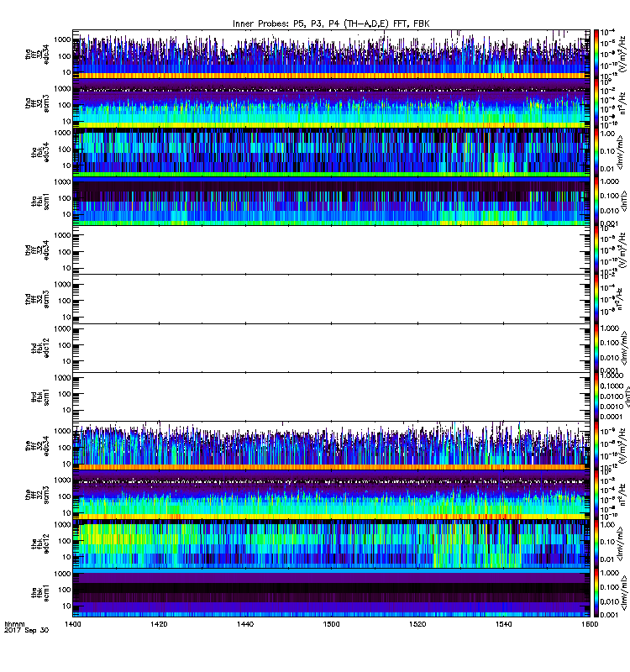Image resolution: width=630 pixels, height=672 pixels.
Task: Click the 'tha fbk scm1' panel label
Action: pos(40,202)
